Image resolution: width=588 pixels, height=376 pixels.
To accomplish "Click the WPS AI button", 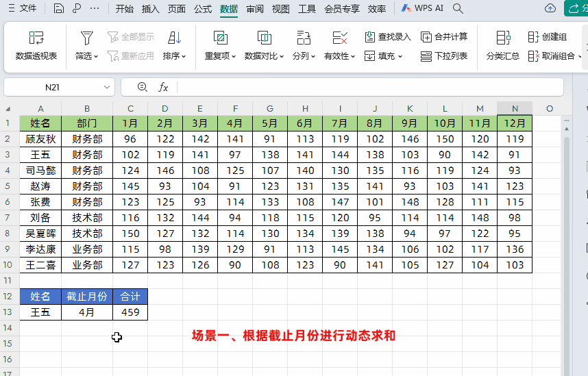I will pyautogui.click(x=422, y=8).
